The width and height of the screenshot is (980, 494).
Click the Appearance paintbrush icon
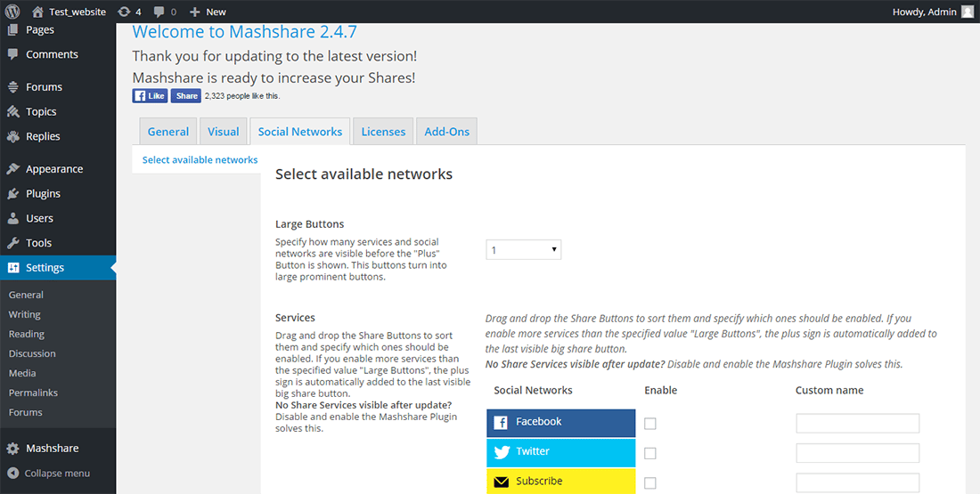(x=12, y=168)
